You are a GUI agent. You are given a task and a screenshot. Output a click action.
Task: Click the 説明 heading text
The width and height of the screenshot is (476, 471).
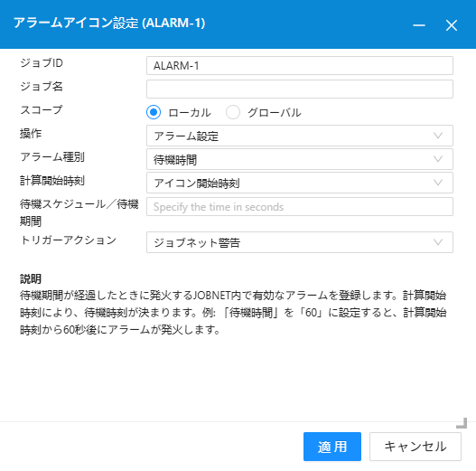(31, 278)
